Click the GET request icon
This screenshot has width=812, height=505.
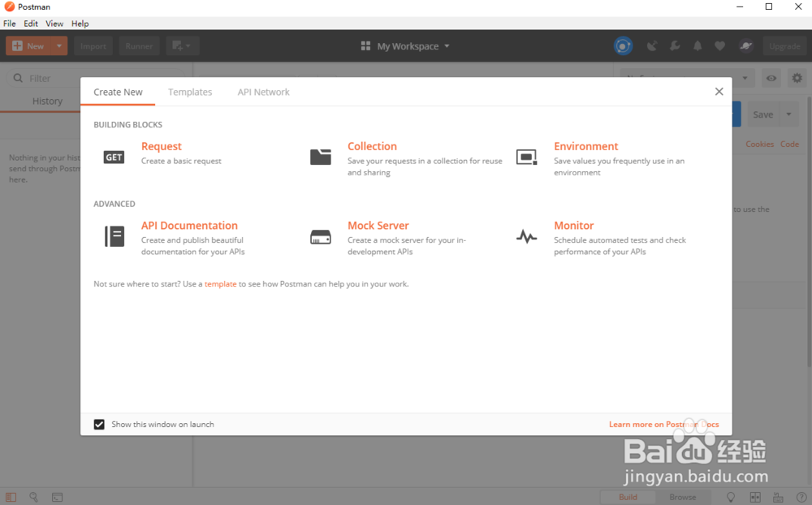(x=114, y=157)
